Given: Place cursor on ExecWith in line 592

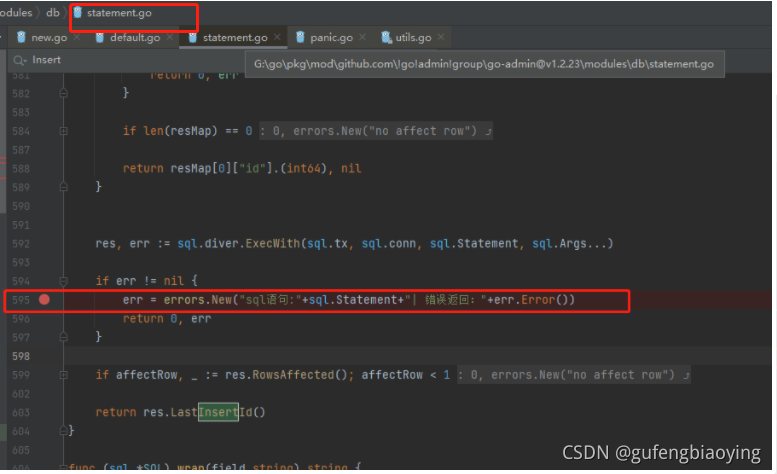Looking at the screenshot, I should (x=273, y=244).
